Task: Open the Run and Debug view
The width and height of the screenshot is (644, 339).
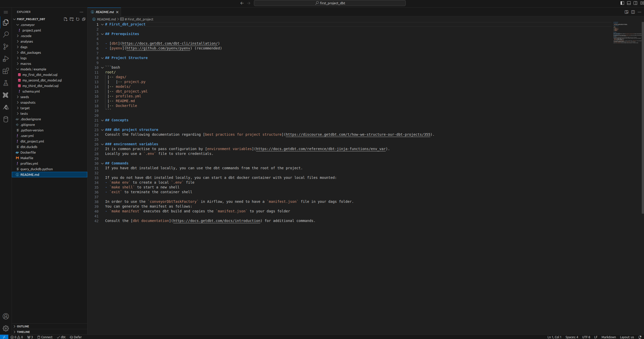Action: [x=6, y=59]
